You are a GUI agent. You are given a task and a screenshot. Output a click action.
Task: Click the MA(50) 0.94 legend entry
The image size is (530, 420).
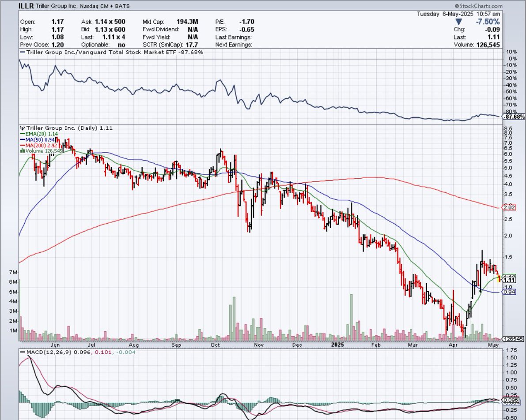point(37,139)
